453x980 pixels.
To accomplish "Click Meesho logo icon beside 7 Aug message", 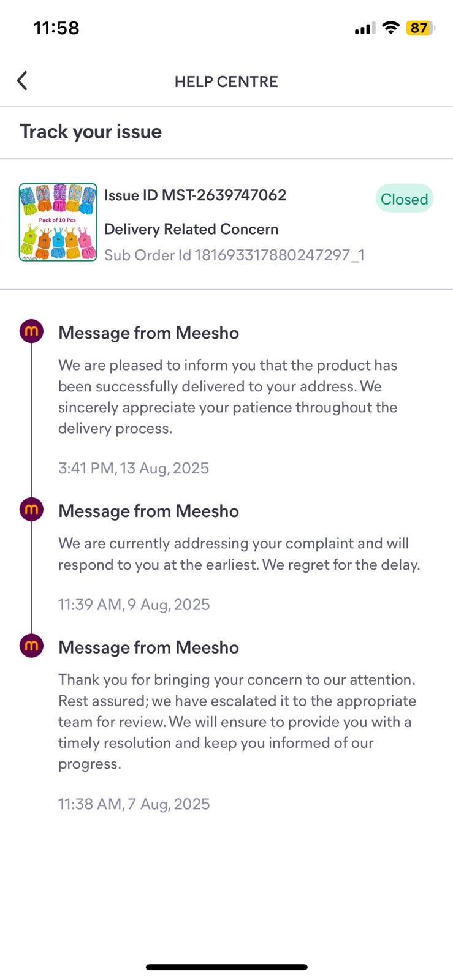I will pyautogui.click(x=31, y=646).
